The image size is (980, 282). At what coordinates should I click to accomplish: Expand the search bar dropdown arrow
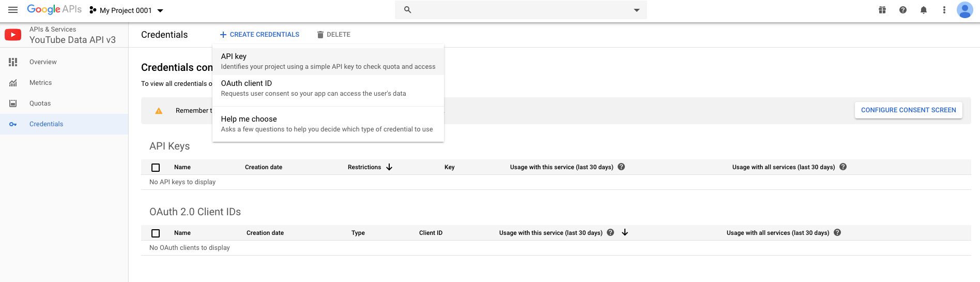[x=636, y=10]
